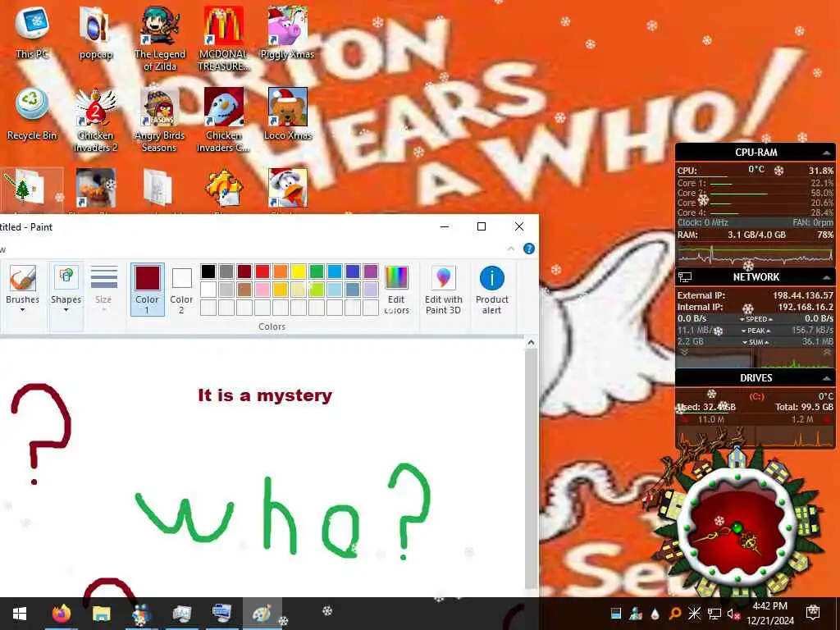The image size is (840, 630).
Task: Click the (C:) drive label in Drives gadget
Action: pos(756,396)
